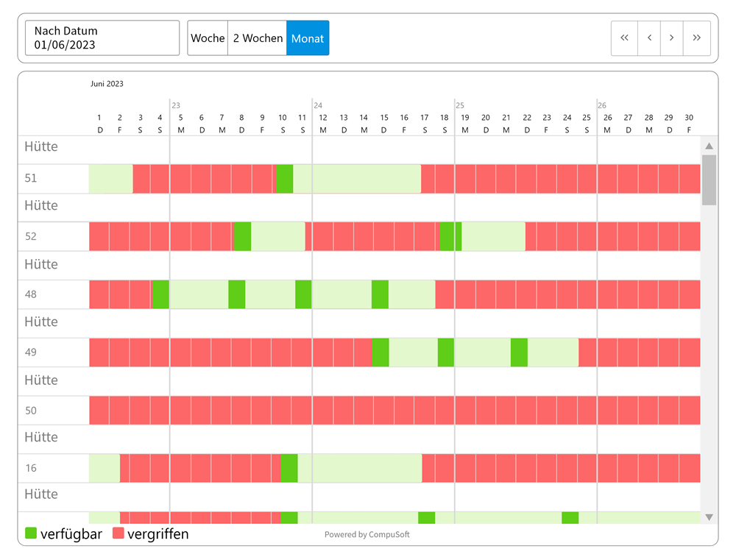Click the red vergriffen legend swatch
The width and height of the screenshot is (736, 560).
click(x=118, y=534)
